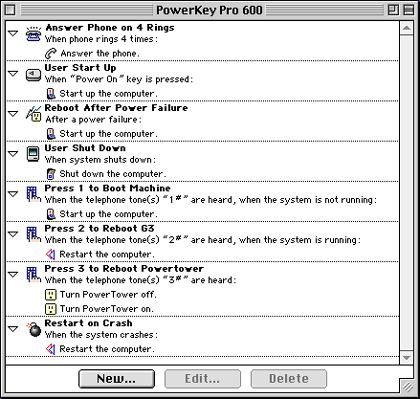
Task: Collapse the User Shut Down event
Action: click(x=13, y=154)
